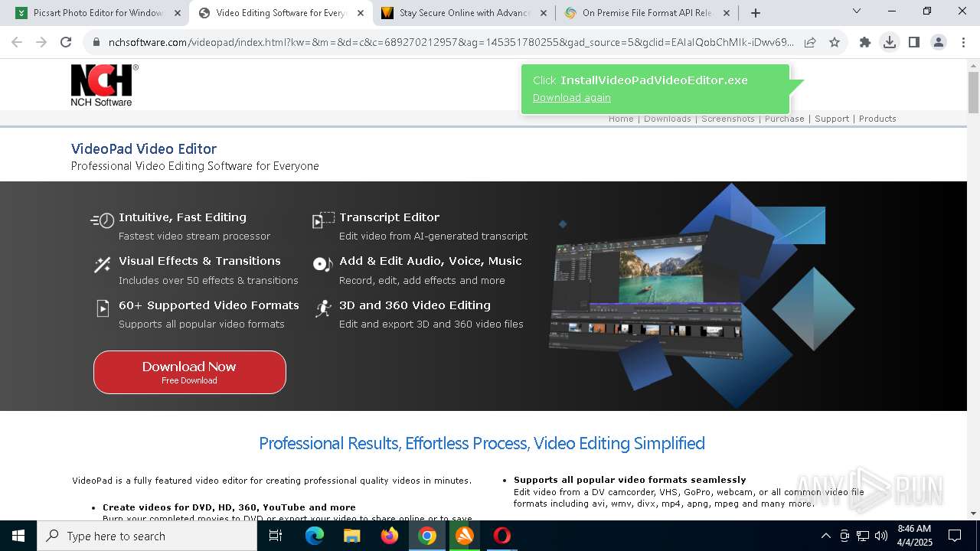Open the Downloads navigation link
The height and width of the screenshot is (551, 980).
(667, 119)
